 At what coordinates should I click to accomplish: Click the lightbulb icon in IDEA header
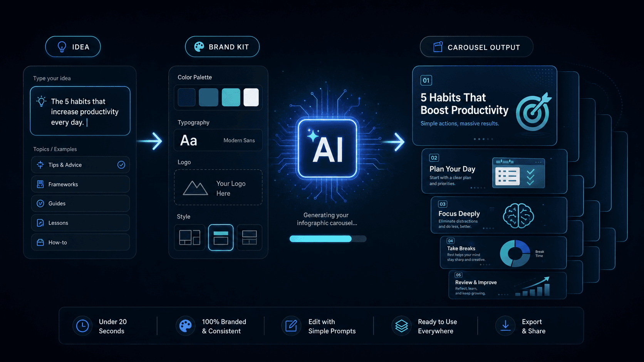[x=62, y=47]
